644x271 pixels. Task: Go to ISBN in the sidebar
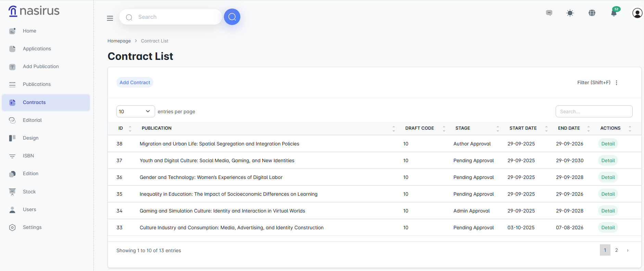[x=28, y=156]
